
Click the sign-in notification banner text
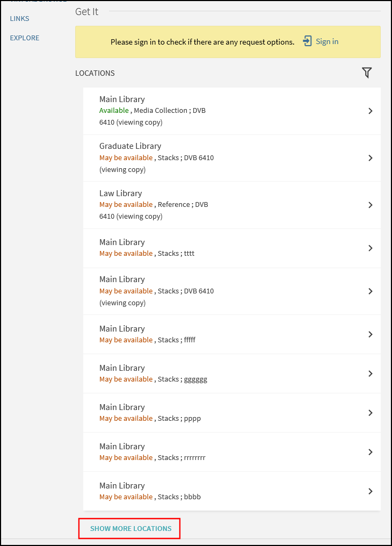(x=202, y=41)
